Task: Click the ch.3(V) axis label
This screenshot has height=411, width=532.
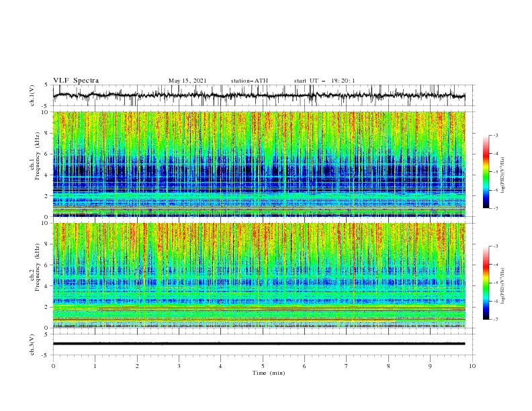Action: pyautogui.click(x=32, y=345)
